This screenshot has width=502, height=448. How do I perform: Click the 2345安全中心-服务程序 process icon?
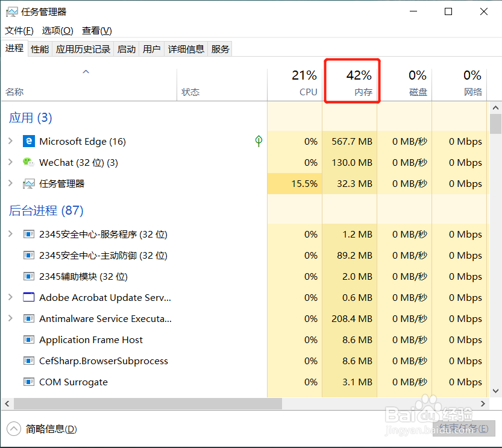coord(29,235)
